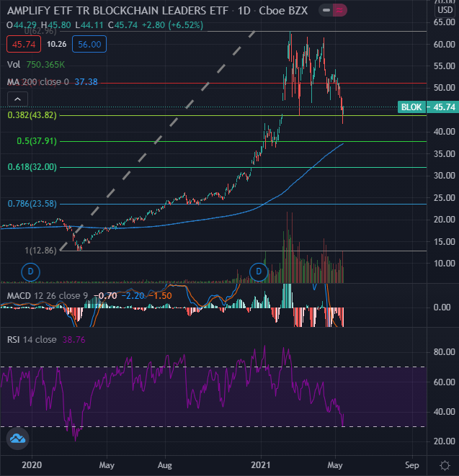This screenshot has height=476, width=459.
Task: Collapse the indicator legend with chevron
Action: (17, 99)
